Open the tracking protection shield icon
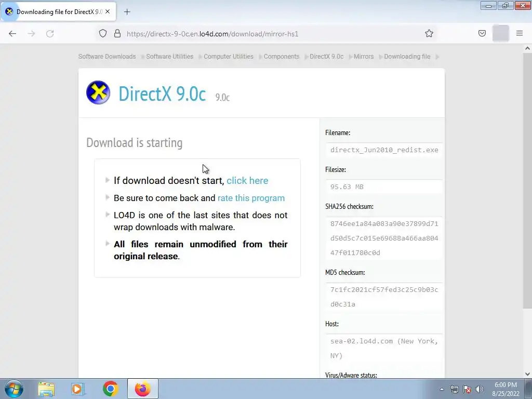The image size is (532, 399). 103,33
